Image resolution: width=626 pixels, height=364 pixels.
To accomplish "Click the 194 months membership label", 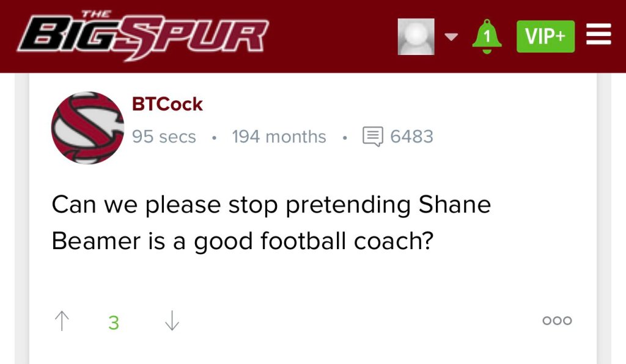I will click(x=279, y=137).
